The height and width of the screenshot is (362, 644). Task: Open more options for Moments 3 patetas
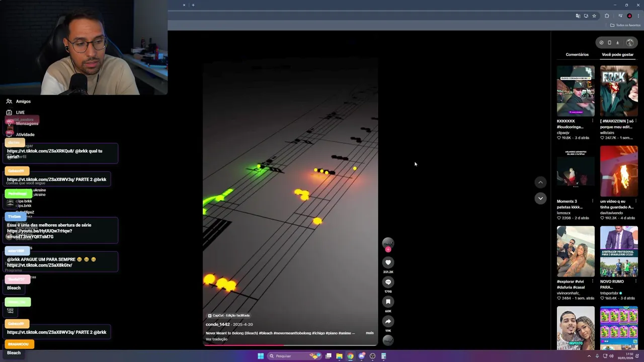pos(592,201)
